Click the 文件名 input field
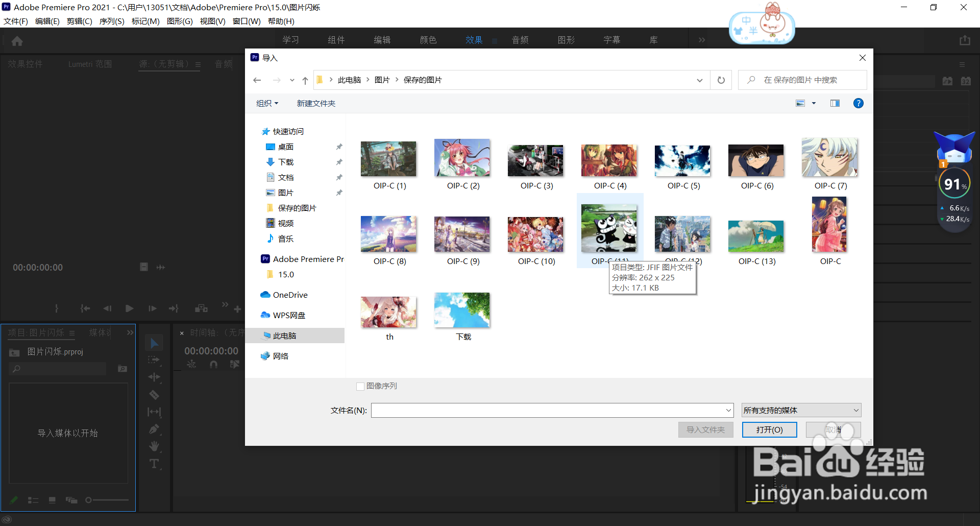 coord(548,410)
